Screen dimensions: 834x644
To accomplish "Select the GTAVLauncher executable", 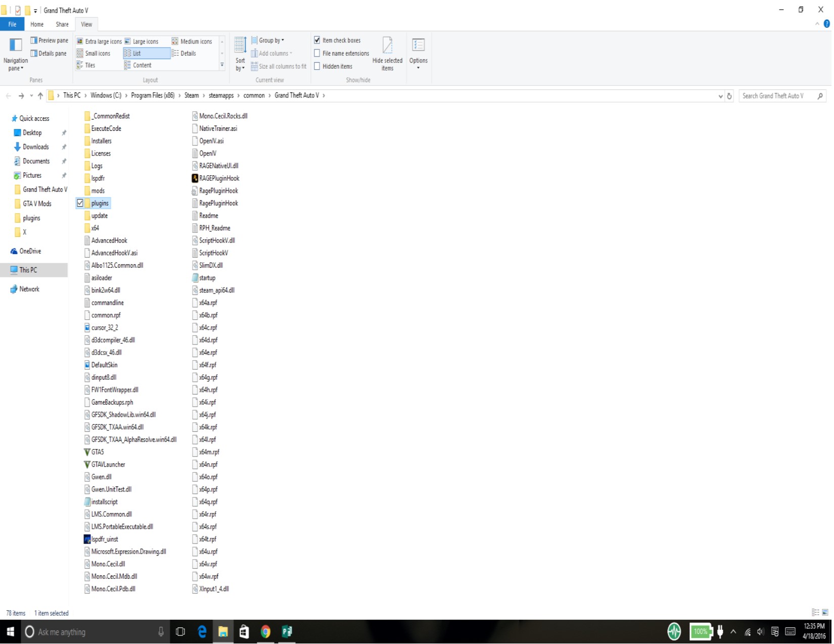I will point(108,465).
